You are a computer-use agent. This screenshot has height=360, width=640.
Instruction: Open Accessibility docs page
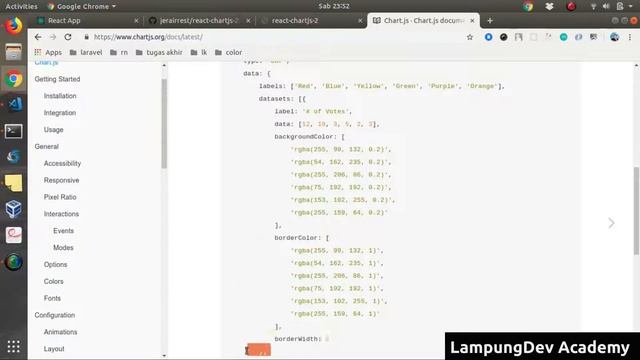point(62,163)
